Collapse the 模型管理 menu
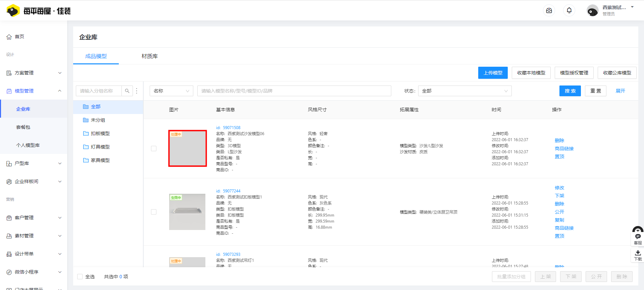Viewport: 644px width, 290px height. click(x=34, y=91)
